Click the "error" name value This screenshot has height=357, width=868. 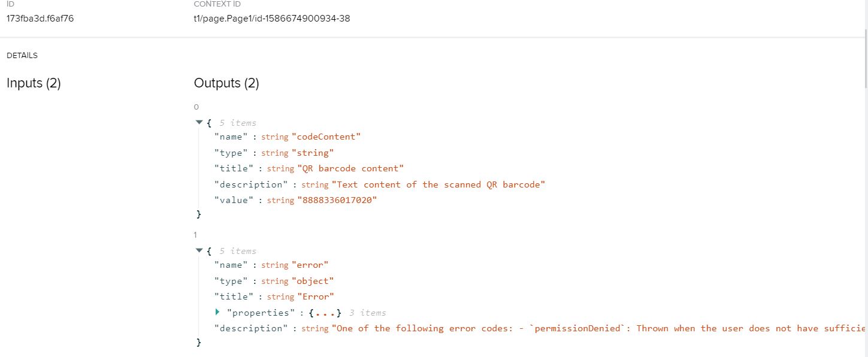310,265
